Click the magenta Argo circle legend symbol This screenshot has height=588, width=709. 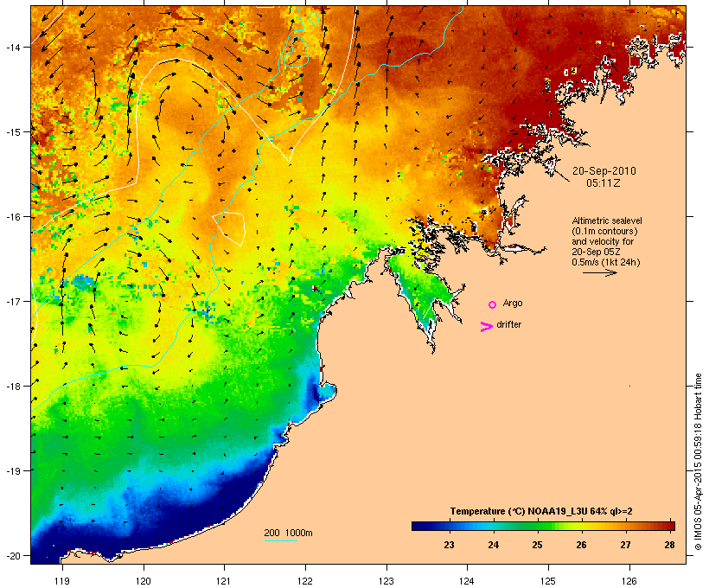point(493,304)
